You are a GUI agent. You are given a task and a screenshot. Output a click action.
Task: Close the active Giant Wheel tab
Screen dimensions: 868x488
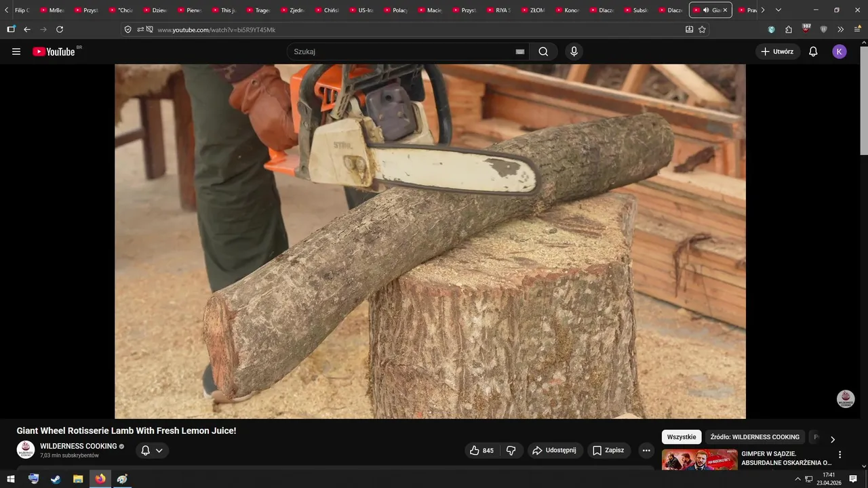click(725, 10)
